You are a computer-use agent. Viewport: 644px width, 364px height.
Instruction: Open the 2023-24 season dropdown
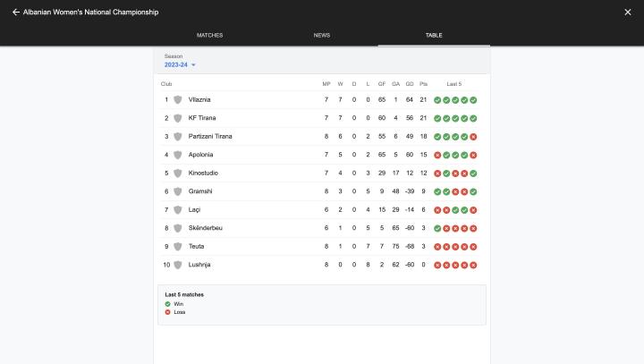[180, 65]
